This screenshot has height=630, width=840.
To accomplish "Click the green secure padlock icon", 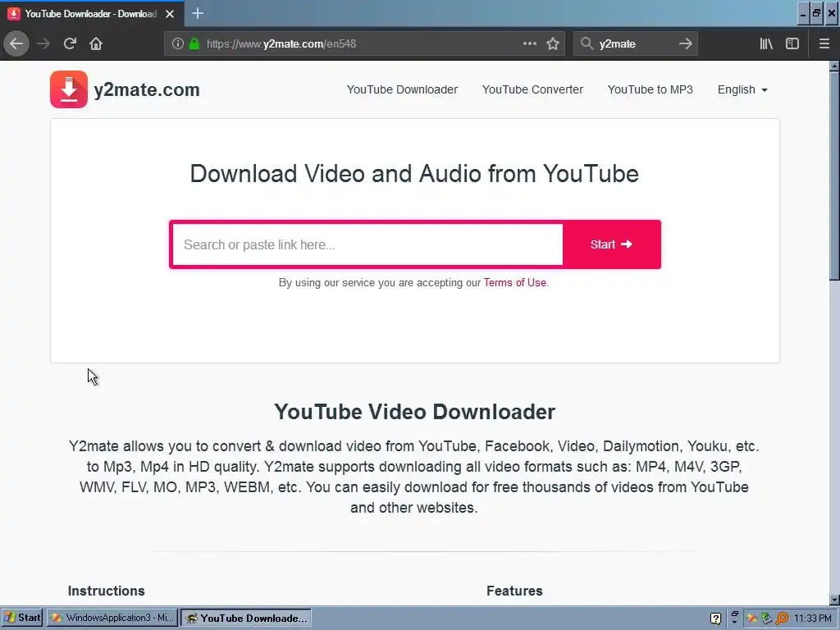I will [x=194, y=43].
